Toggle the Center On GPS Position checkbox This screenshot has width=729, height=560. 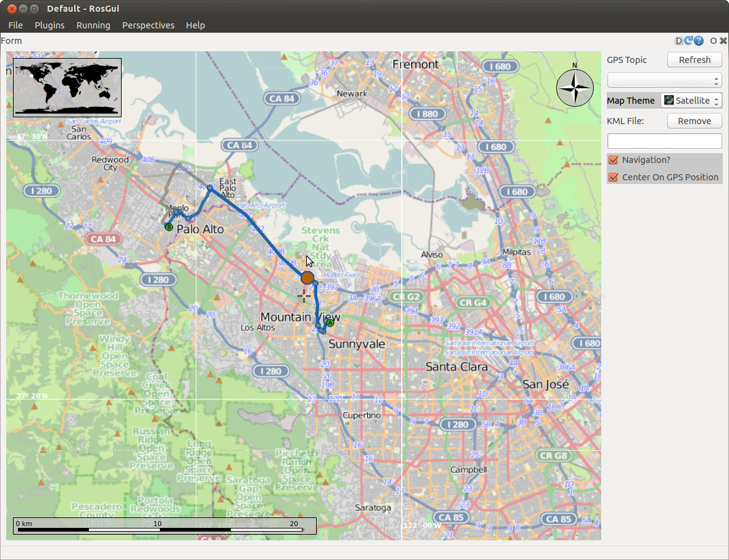(x=614, y=177)
